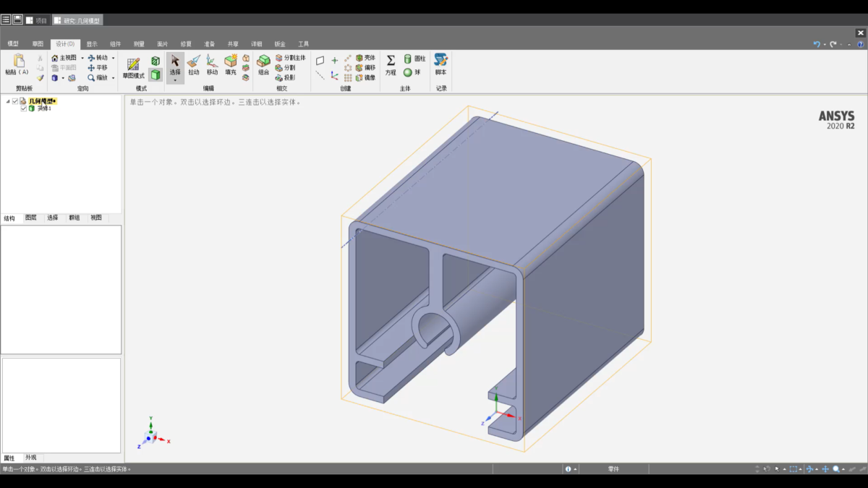The width and height of the screenshot is (868, 488).
Task: Open the status bar info dropdown arrow
Action: pos(576,469)
